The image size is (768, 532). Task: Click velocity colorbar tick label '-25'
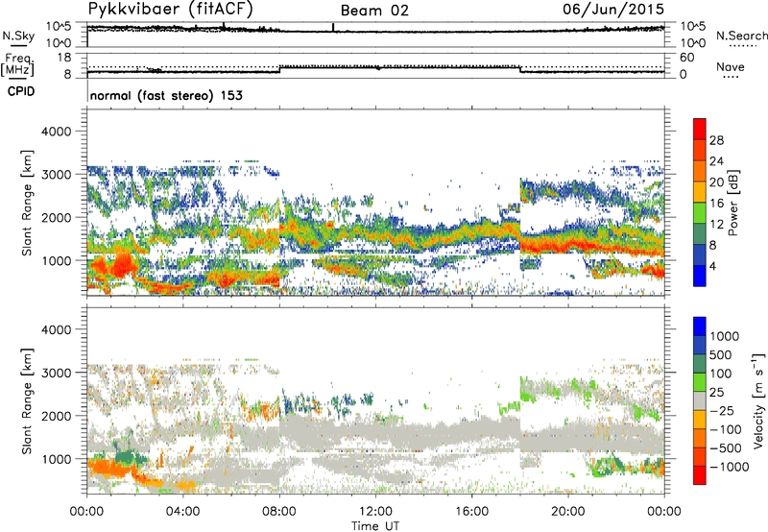click(x=722, y=411)
